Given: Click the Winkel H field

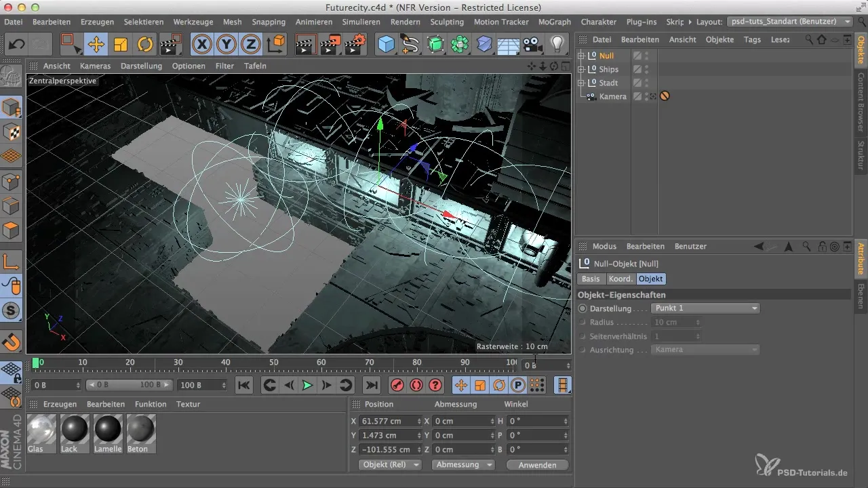Looking at the screenshot, I should [538, 421].
